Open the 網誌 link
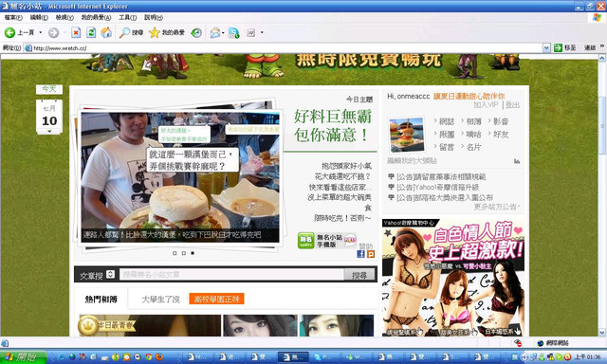 pos(447,121)
